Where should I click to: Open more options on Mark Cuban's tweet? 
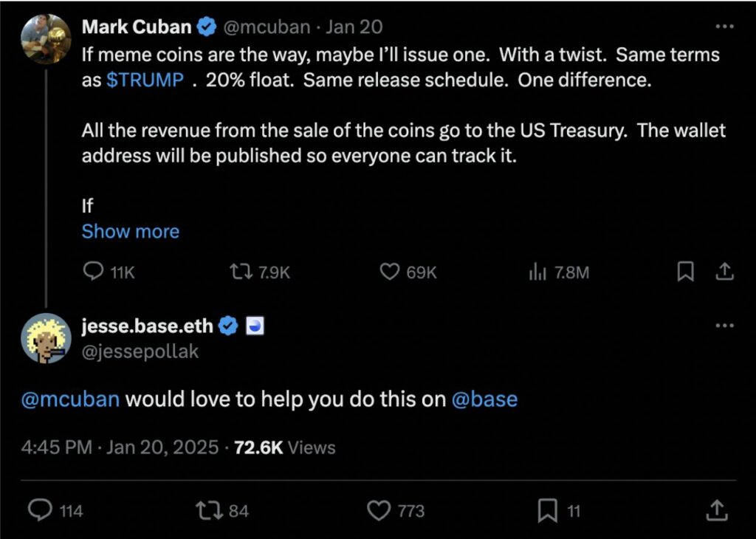(725, 27)
